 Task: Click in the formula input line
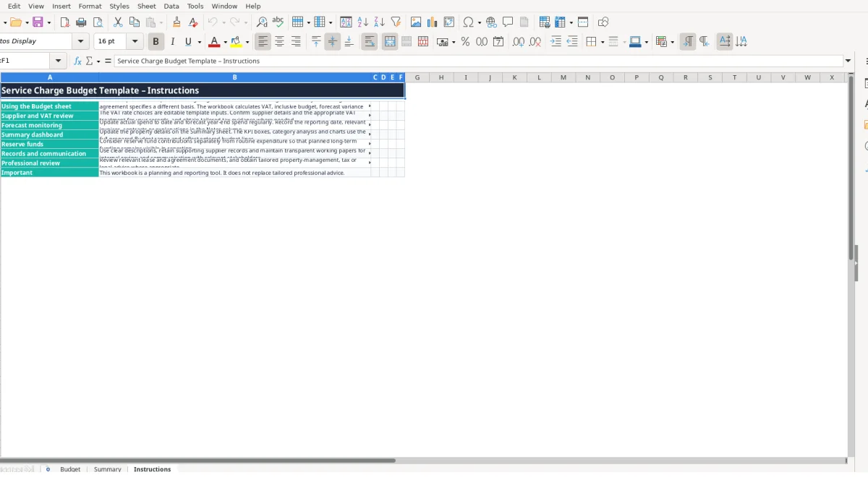[477, 61]
